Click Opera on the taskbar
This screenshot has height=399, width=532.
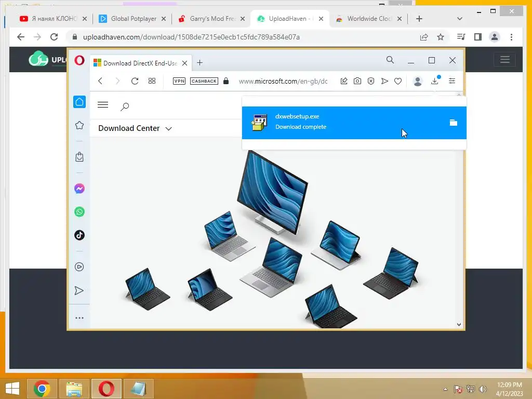tap(106, 389)
